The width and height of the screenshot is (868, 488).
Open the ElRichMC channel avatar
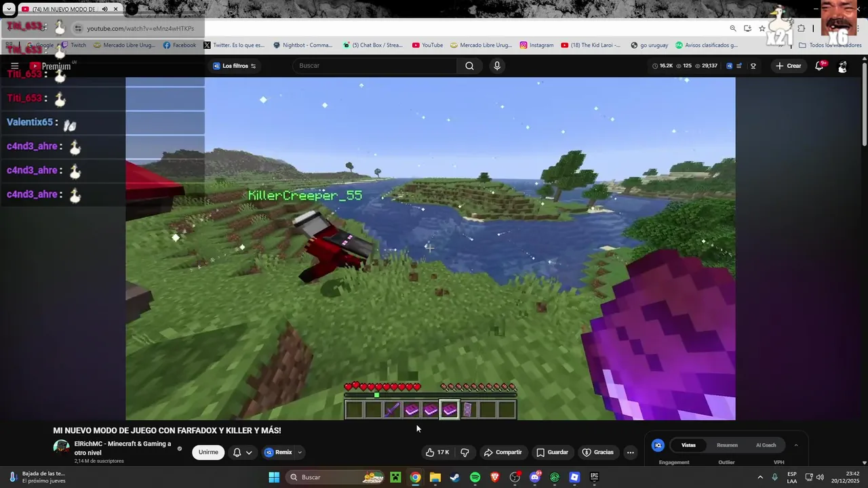(x=62, y=448)
